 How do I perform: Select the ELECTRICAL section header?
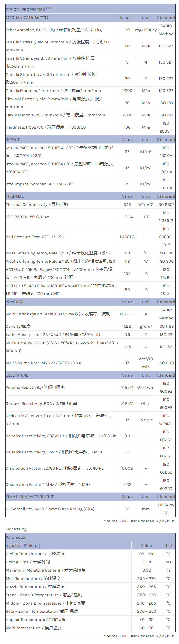pyautogui.click(x=17, y=375)
